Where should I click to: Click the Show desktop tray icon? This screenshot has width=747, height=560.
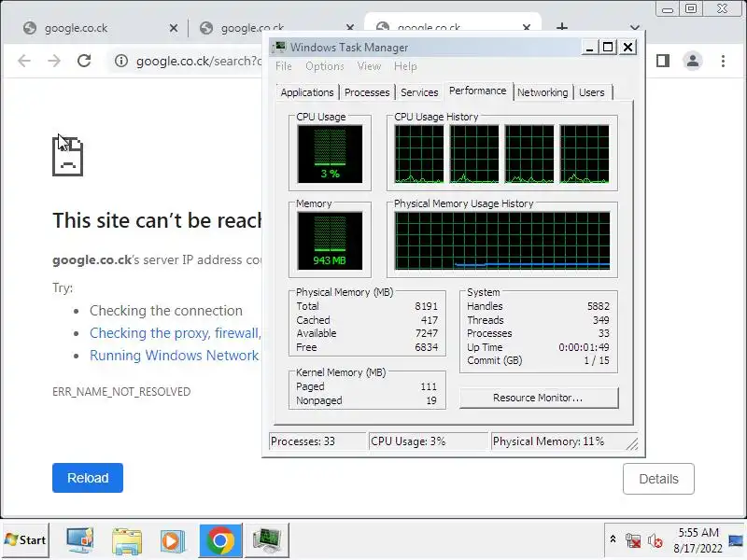(737, 540)
